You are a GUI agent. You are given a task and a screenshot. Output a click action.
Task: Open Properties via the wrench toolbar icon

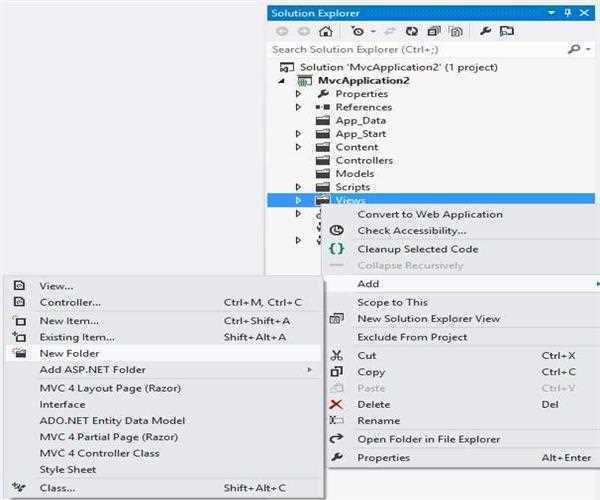click(486, 31)
